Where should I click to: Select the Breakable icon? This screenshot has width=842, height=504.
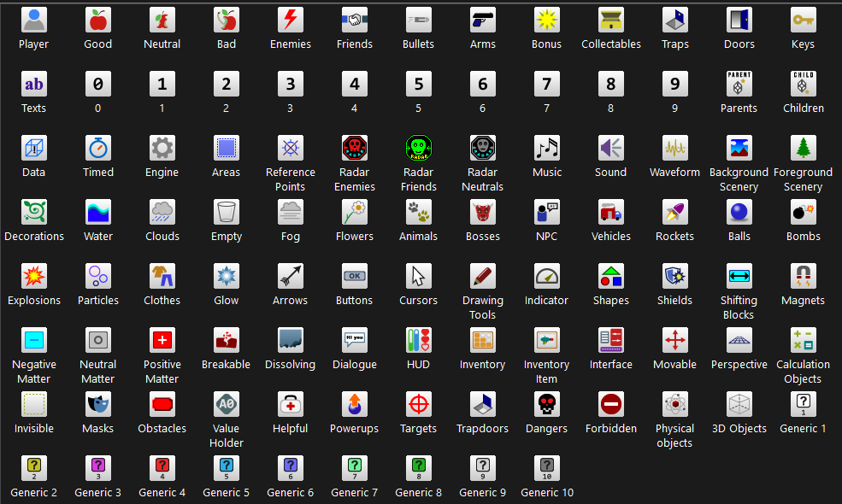[x=226, y=340]
